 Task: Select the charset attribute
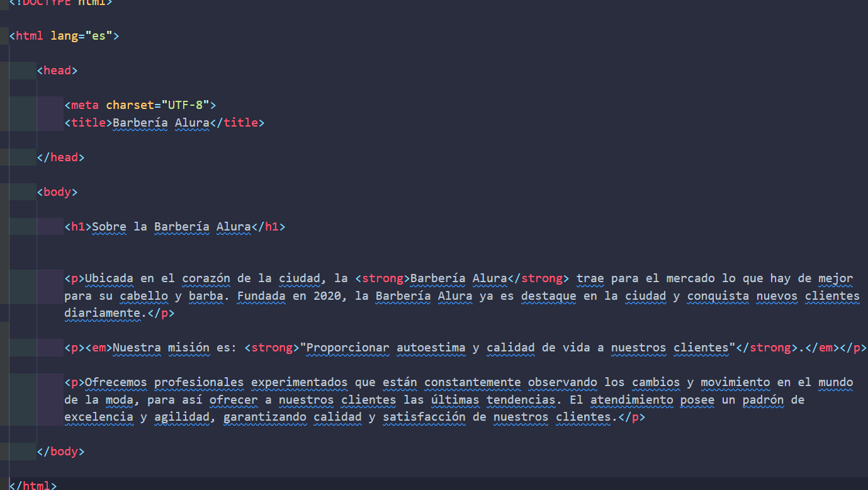point(130,105)
